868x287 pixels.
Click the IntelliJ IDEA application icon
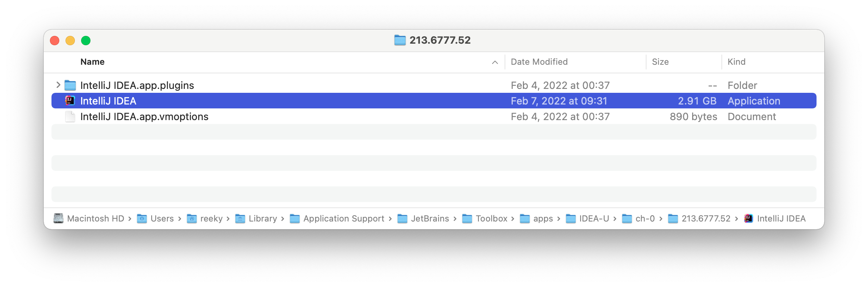coord(70,101)
